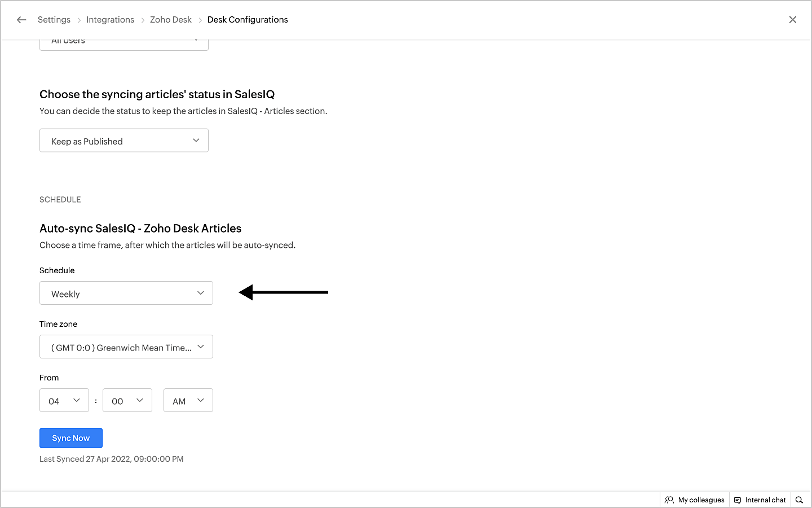Open Zoho Desk breadcrumb
The width and height of the screenshot is (812, 508).
click(171, 20)
